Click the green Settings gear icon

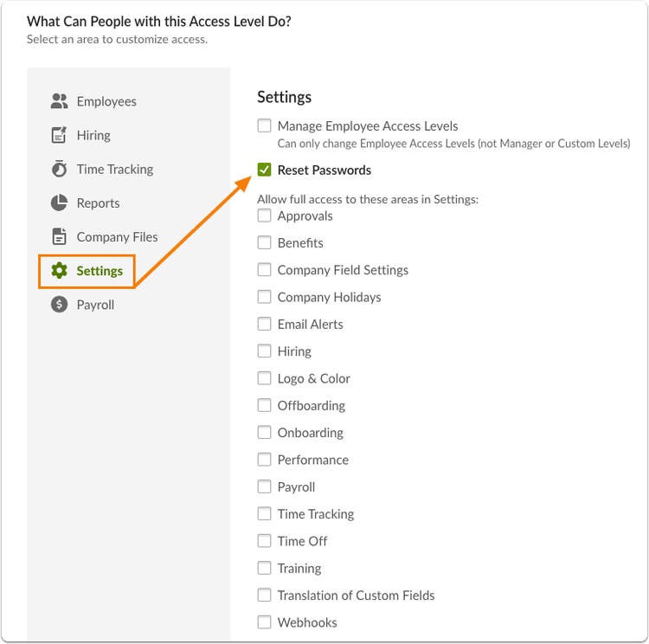click(x=59, y=270)
